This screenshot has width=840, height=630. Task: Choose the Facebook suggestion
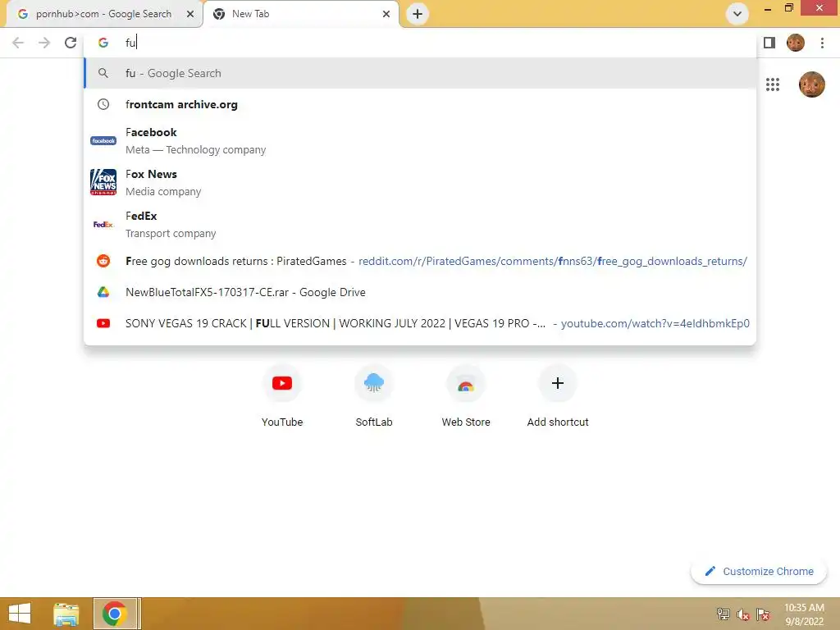[420, 141]
